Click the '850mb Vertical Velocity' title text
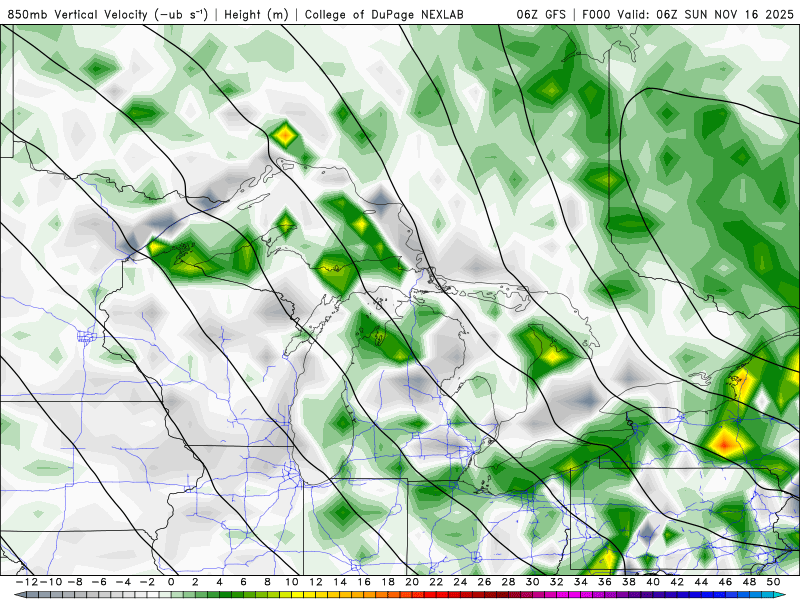Image resolution: width=800 pixels, height=600 pixels. [x=77, y=14]
